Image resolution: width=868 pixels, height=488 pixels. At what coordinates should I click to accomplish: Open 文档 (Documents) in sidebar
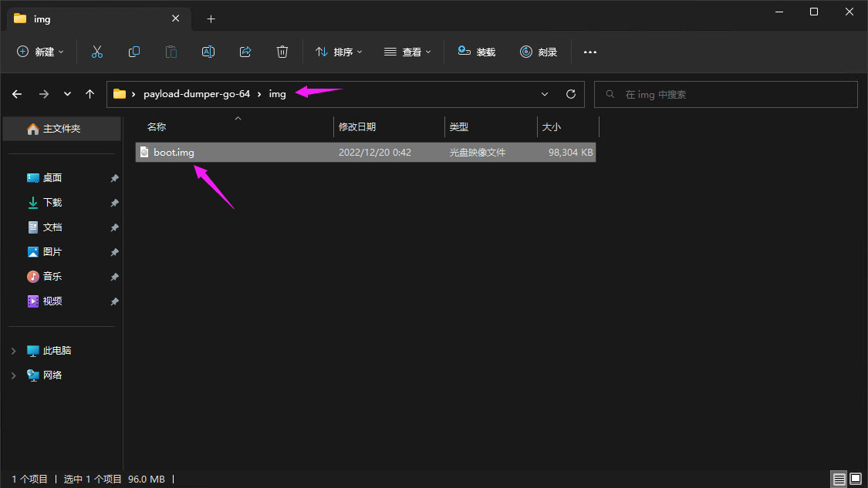tap(52, 227)
